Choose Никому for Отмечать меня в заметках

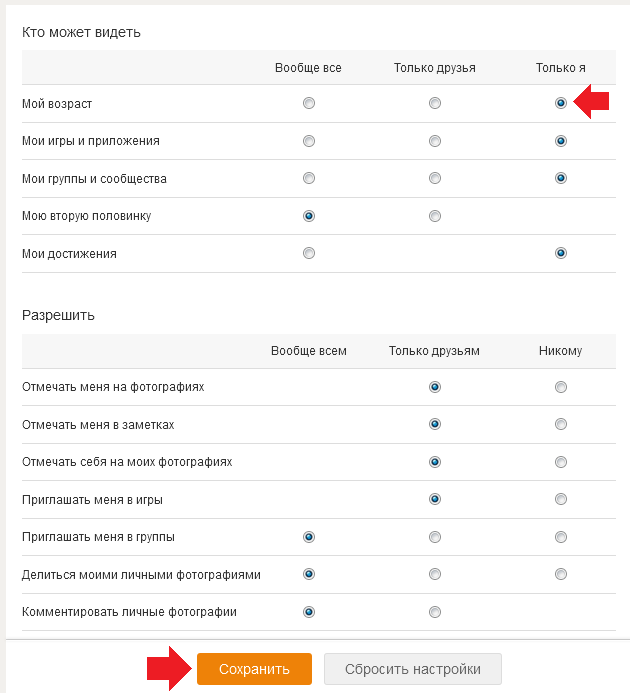point(561,424)
